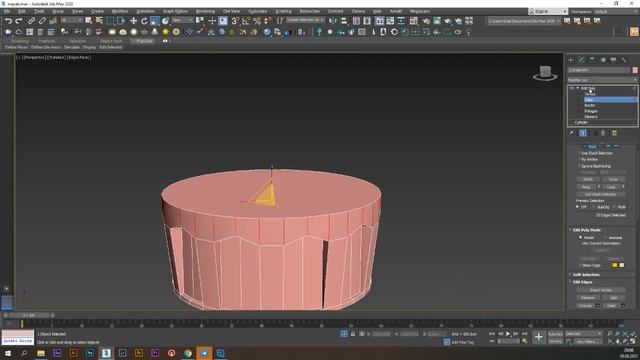Click the Ring selection button

pos(586,187)
